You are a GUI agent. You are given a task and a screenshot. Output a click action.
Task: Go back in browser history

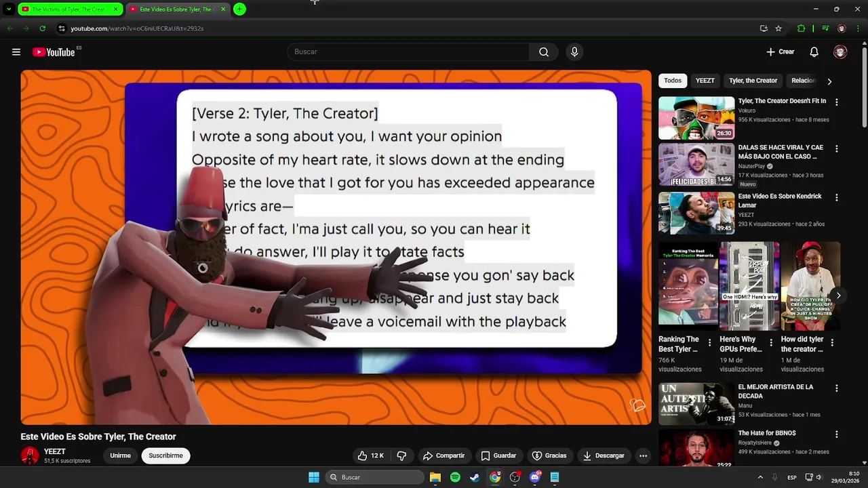[9, 28]
